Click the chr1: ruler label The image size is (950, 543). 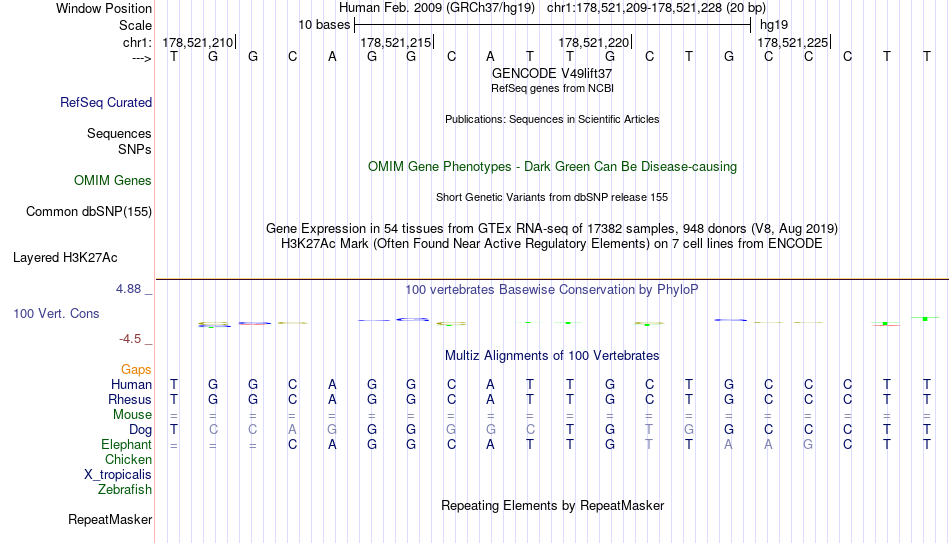pos(138,42)
